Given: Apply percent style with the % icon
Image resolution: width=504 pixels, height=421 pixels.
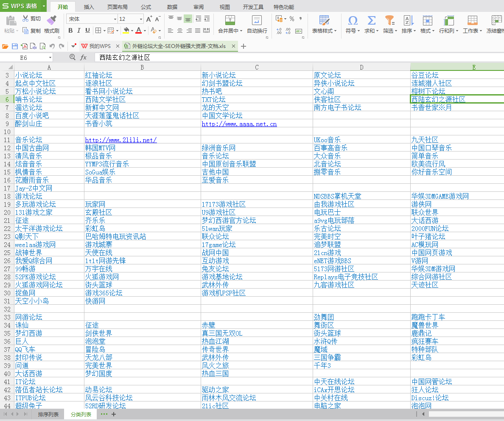Looking at the screenshot, I should tap(292, 19).
